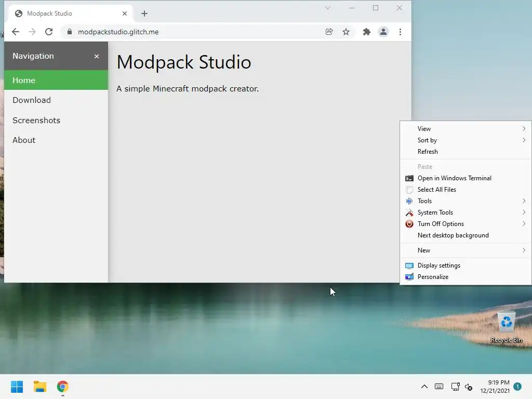Expand the New submenu

(x=465, y=250)
